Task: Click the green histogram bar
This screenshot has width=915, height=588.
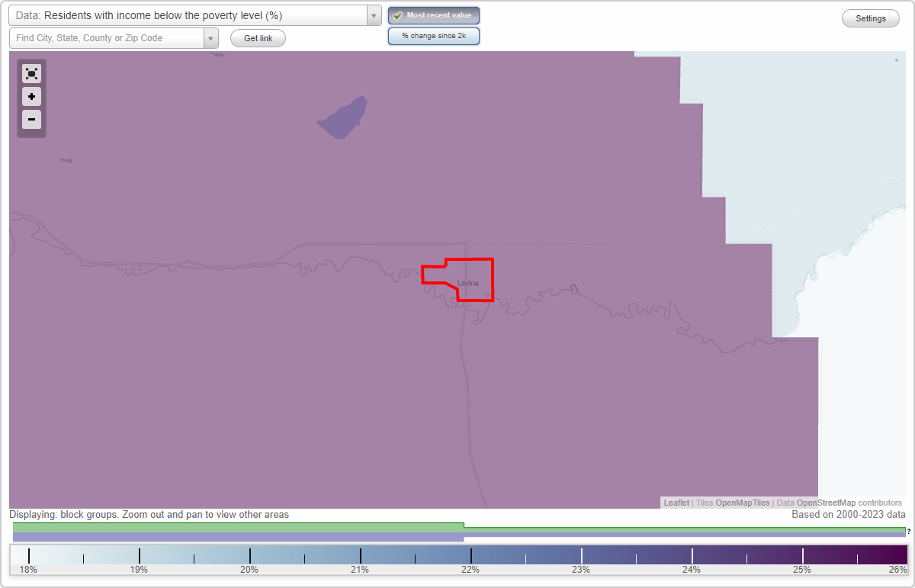Action: coord(238,527)
